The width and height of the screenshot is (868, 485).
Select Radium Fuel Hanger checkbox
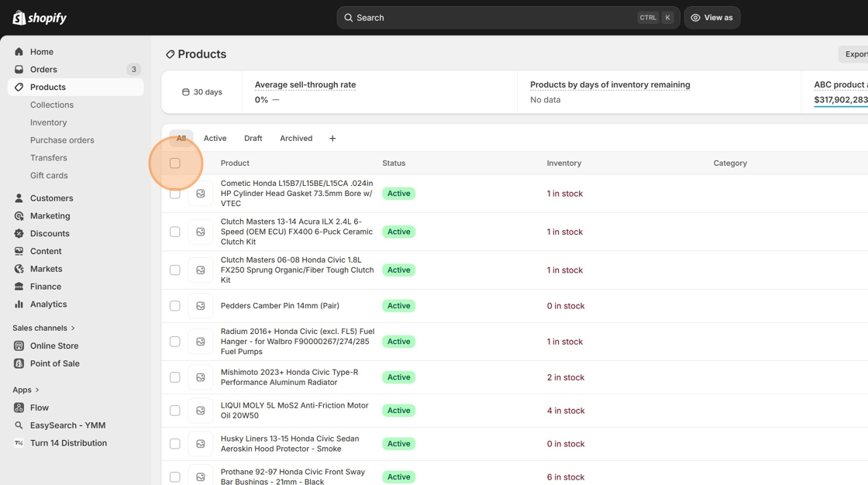[175, 342]
